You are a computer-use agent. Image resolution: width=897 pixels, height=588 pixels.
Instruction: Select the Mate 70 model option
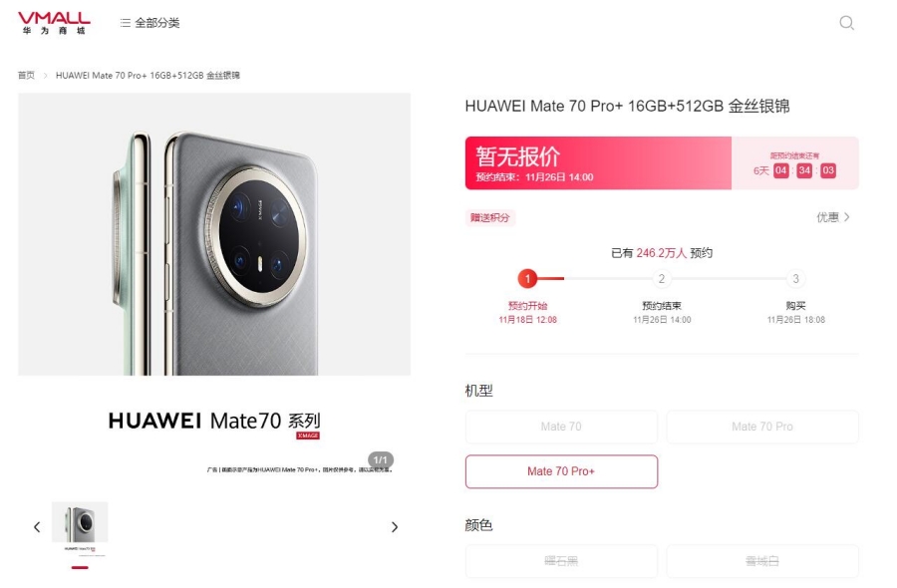(x=561, y=427)
